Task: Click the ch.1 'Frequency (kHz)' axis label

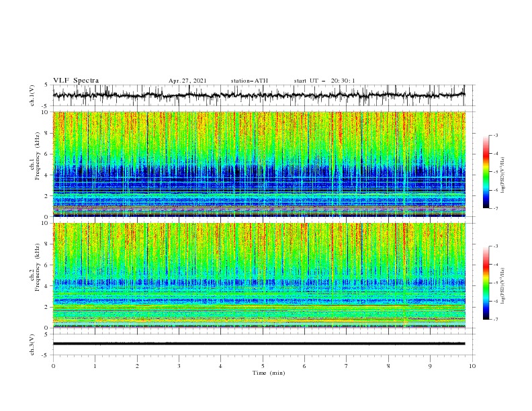Action: click(x=37, y=156)
